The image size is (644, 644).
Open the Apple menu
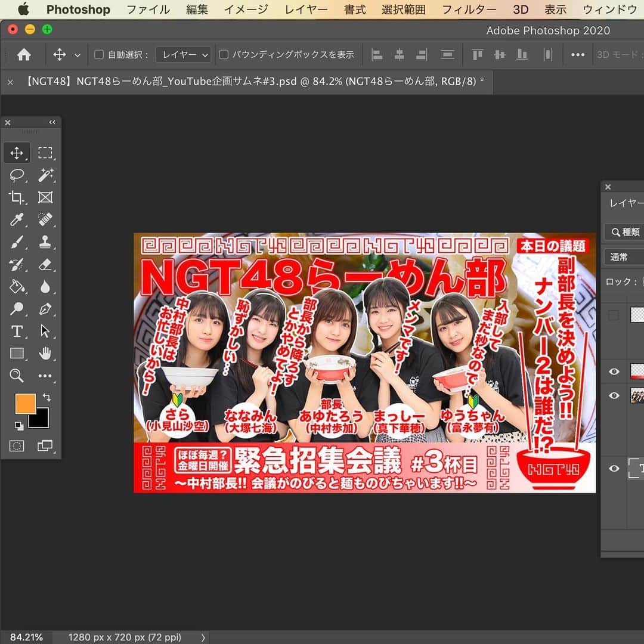click(x=23, y=9)
